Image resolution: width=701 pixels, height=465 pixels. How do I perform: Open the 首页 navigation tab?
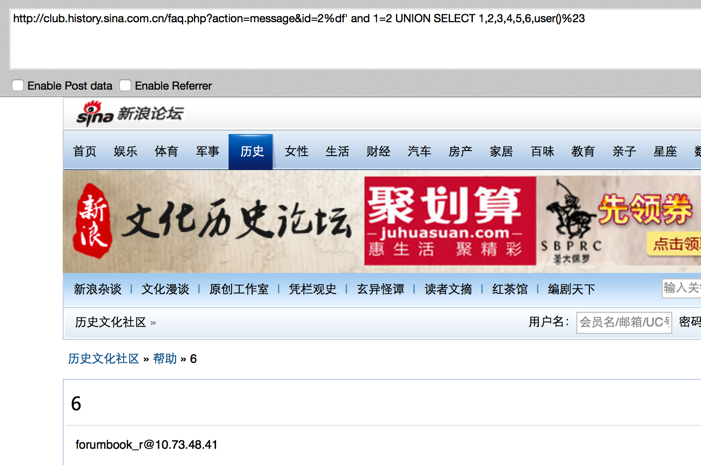(x=84, y=152)
